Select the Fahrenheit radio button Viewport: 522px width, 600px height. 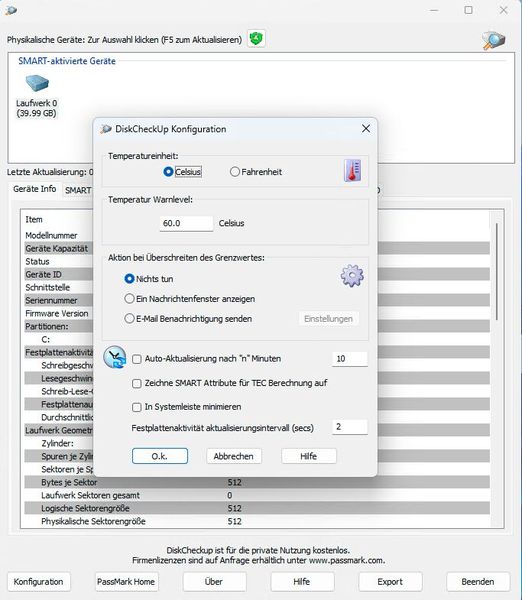tap(235, 172)
